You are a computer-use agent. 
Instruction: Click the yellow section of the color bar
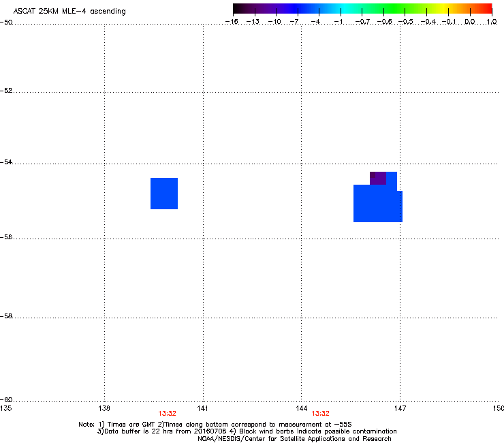[x=443, y=8]
